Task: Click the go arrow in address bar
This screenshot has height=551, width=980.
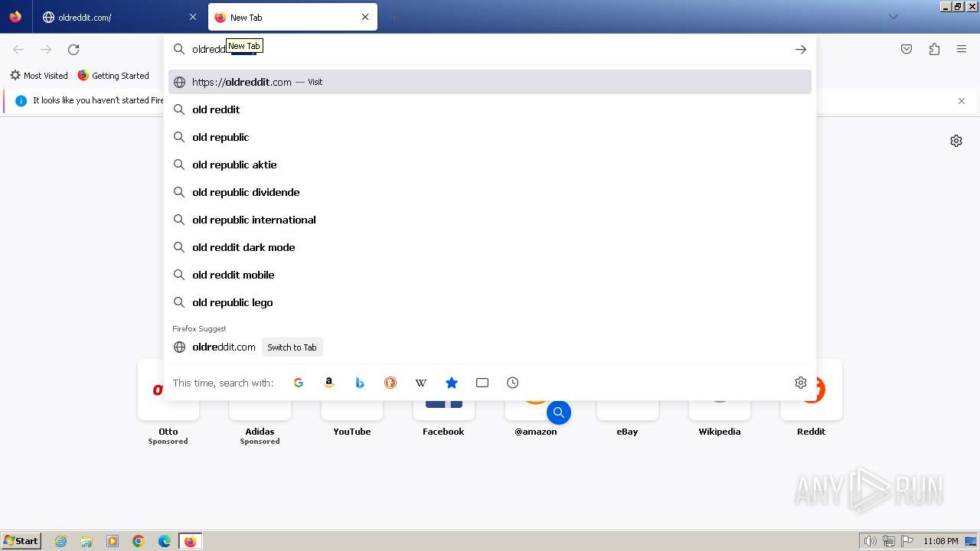Action: pos(801,49)
